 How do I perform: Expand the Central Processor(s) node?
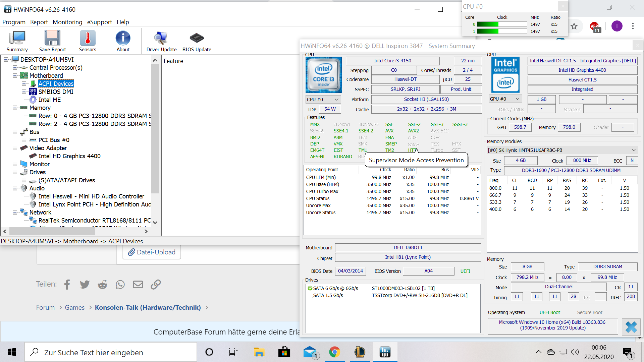click(x=15, y=67)
